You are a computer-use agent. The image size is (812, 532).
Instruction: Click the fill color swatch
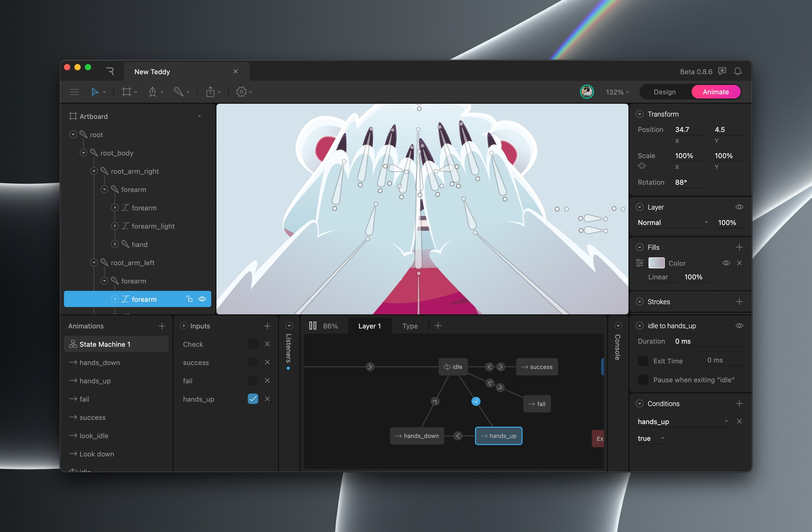point(656,263)
